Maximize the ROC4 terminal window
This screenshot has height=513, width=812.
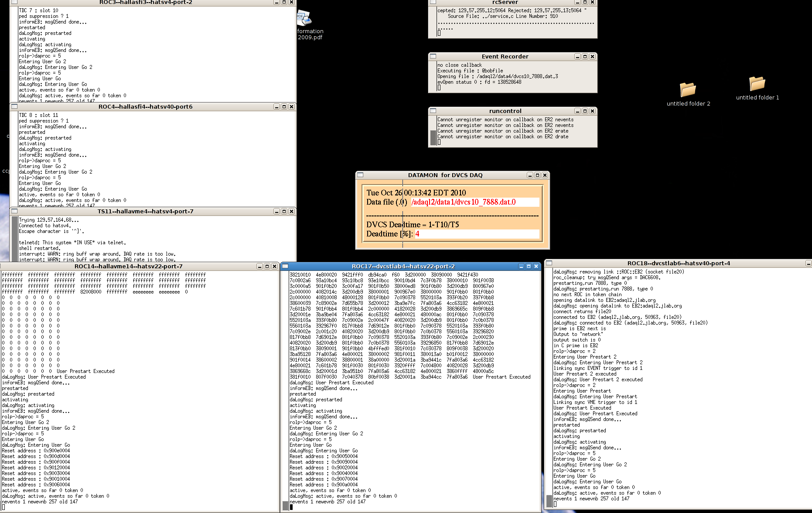click(x=284, y=106)
